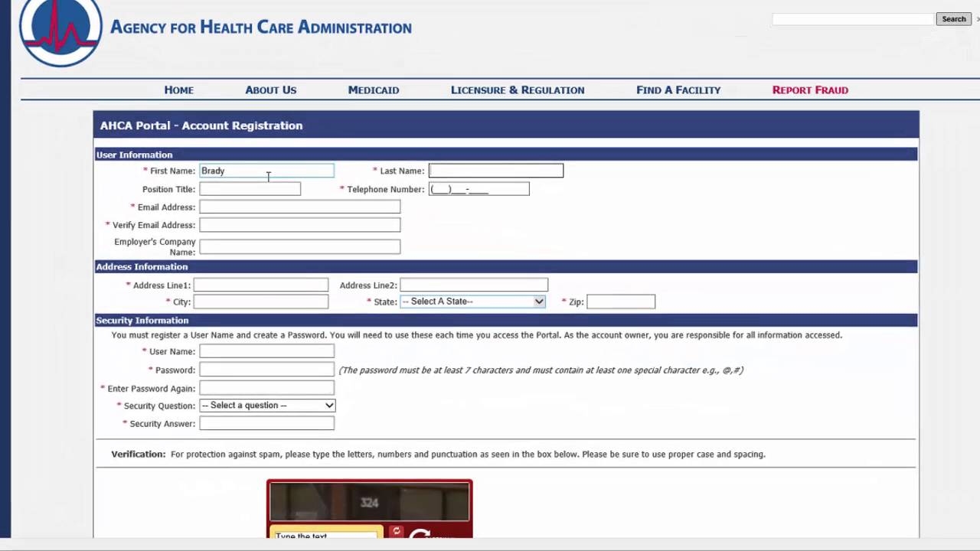
Task: Navigate to Licensure & Regulation
Action: tap(517, 90)
